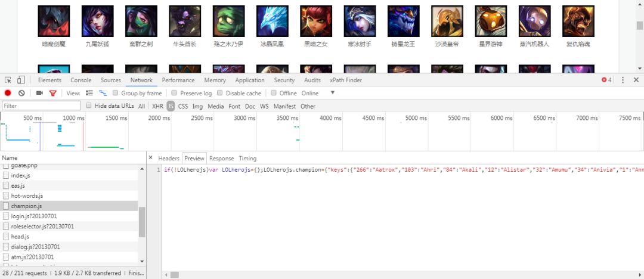The height and width of the screenshot is (279, 644).
Task: Select dialog.js?20130701 request
Action: point(70,247)
